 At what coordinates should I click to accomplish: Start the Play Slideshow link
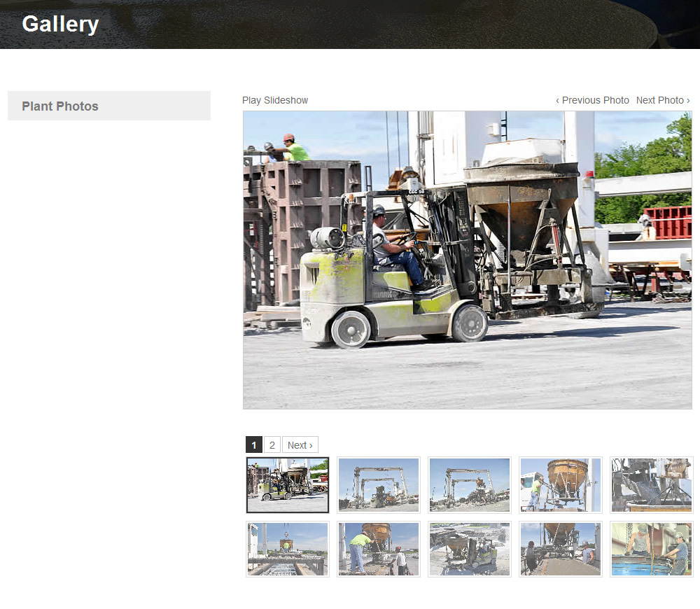pyautogui.click(x=275, y=101)
